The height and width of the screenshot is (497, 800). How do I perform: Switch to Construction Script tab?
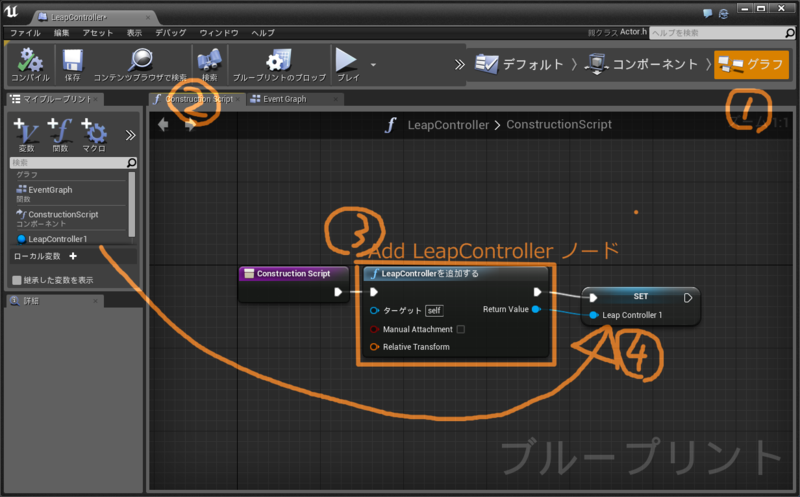pos(197,99)
